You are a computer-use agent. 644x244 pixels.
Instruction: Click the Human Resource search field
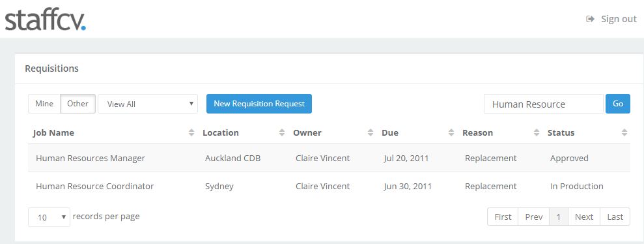(543, 104)
